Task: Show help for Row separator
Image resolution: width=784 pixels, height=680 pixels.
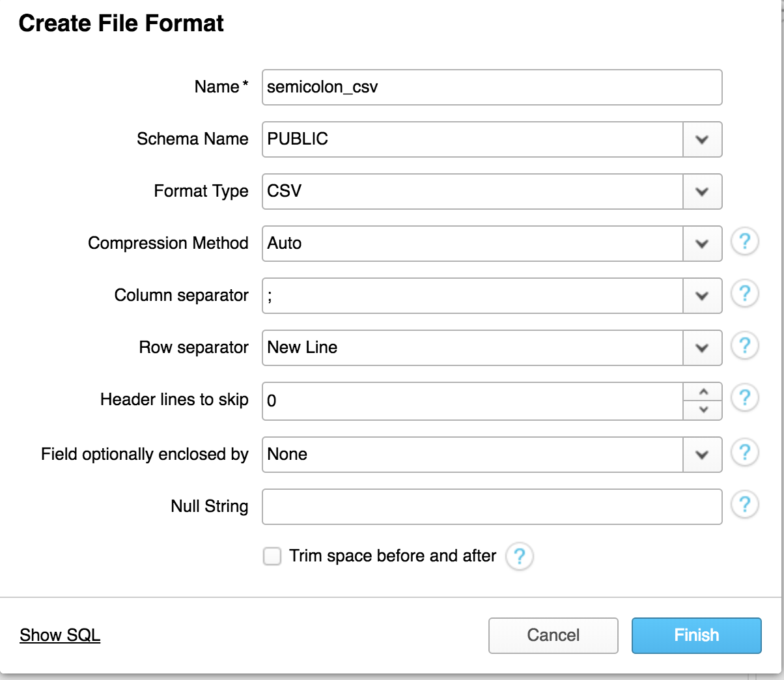Action: 744,347
